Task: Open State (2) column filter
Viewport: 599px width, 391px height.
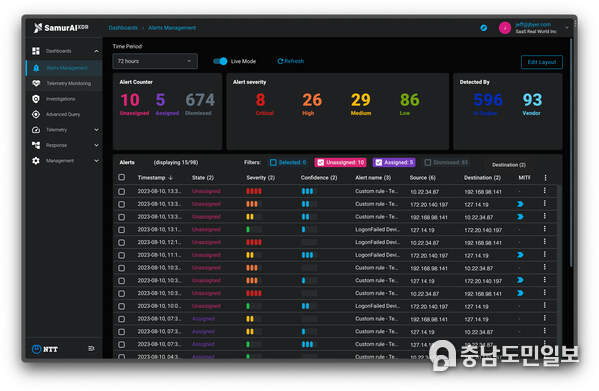Action: tap(202, 178)
